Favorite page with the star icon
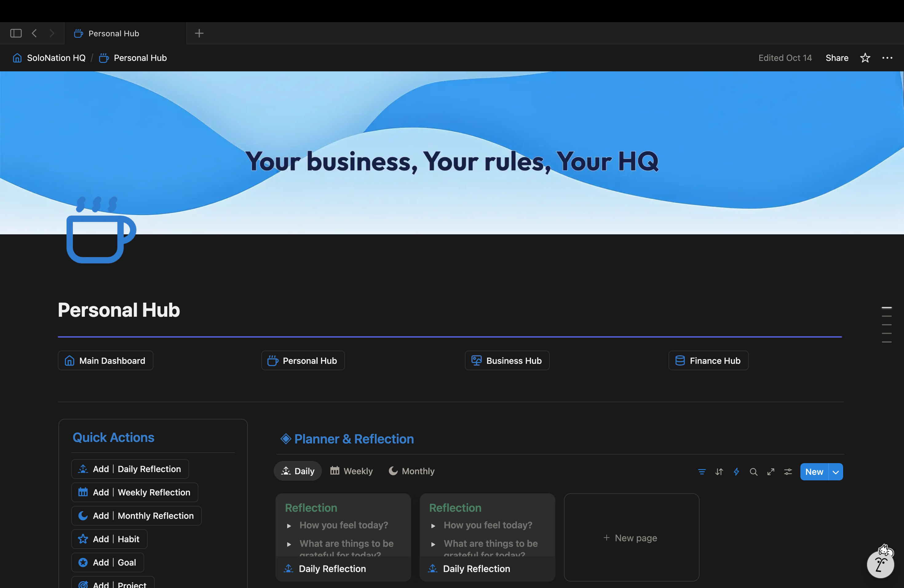This screenshot has height=588, width=904. pyautogui.click(x=865, y=58)
